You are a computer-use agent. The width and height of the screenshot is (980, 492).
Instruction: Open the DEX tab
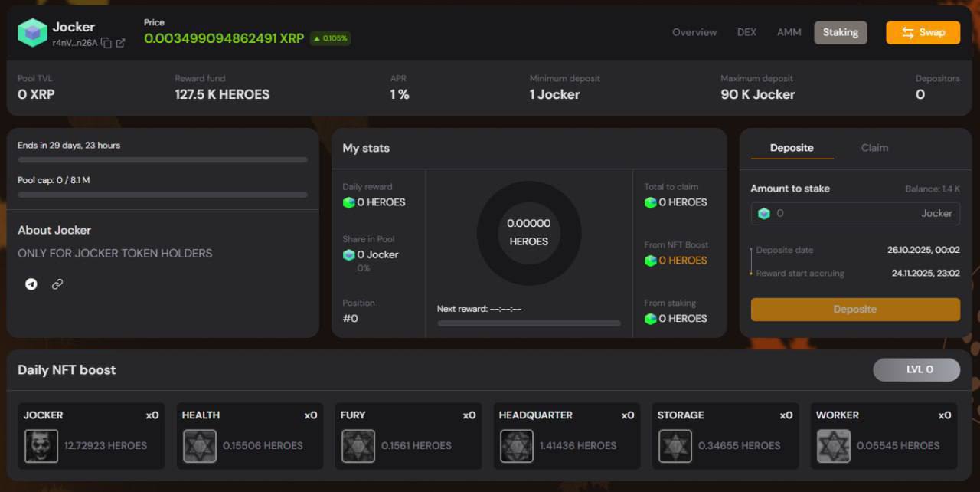(746, 32)
